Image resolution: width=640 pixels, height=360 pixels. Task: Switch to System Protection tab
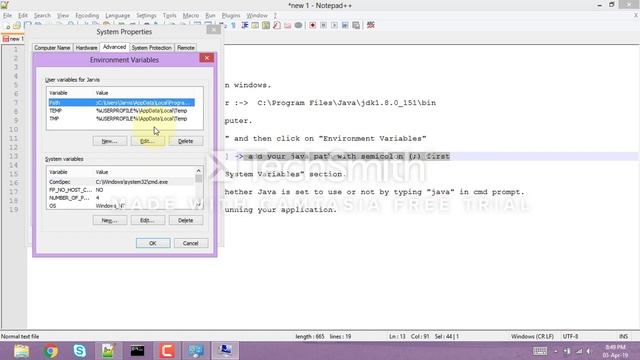151,48
